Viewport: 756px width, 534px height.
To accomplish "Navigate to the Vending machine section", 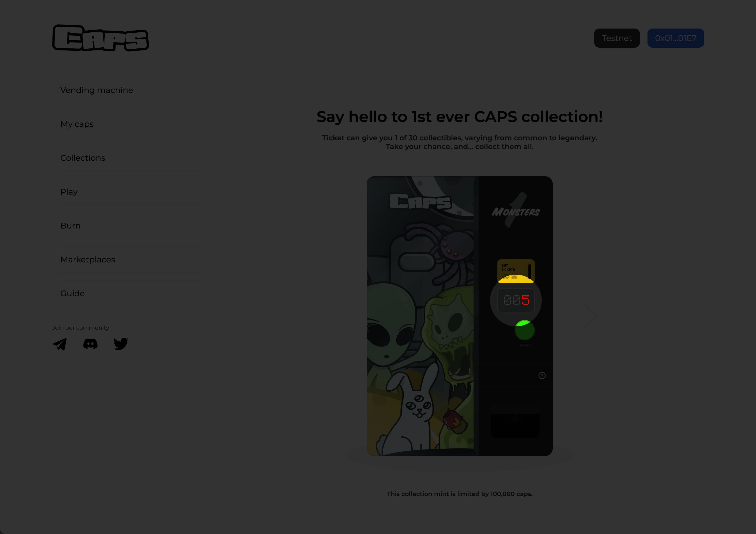I will pyautogui.click(x=97, y=90).
